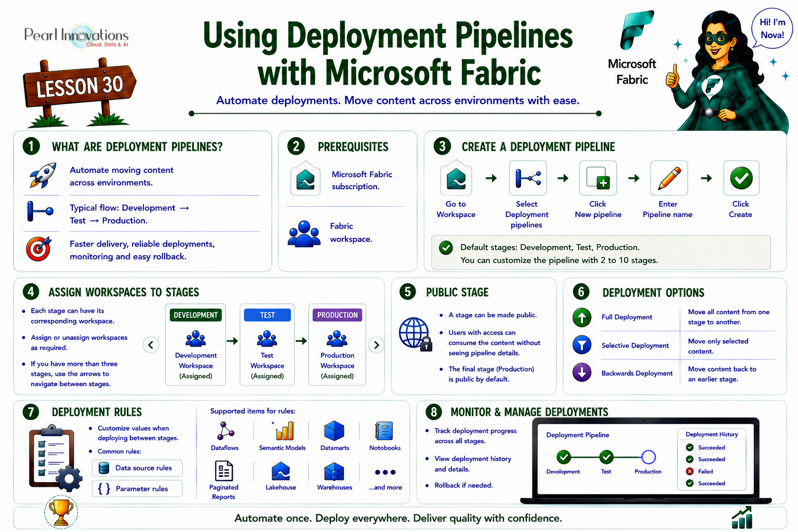The image size is (798, 532).
Task: Click the second Succeeded check in Deployment History
Action: [x=690, y=459]
